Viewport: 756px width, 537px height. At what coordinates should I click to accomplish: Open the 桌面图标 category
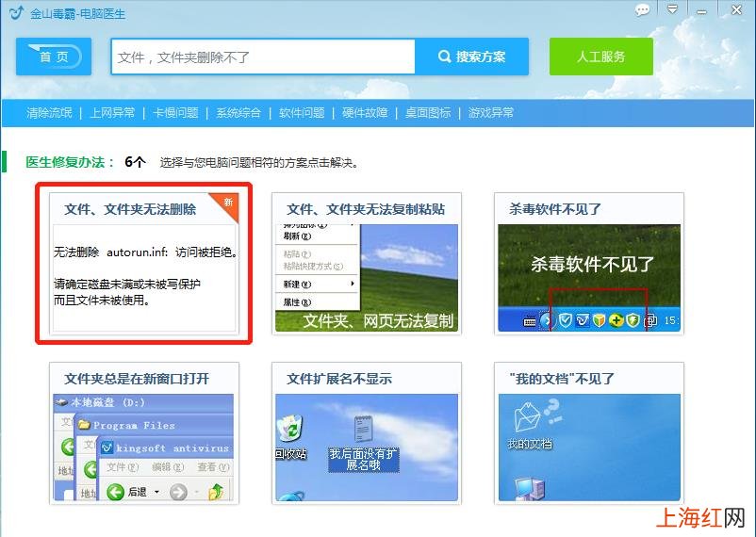428,113
